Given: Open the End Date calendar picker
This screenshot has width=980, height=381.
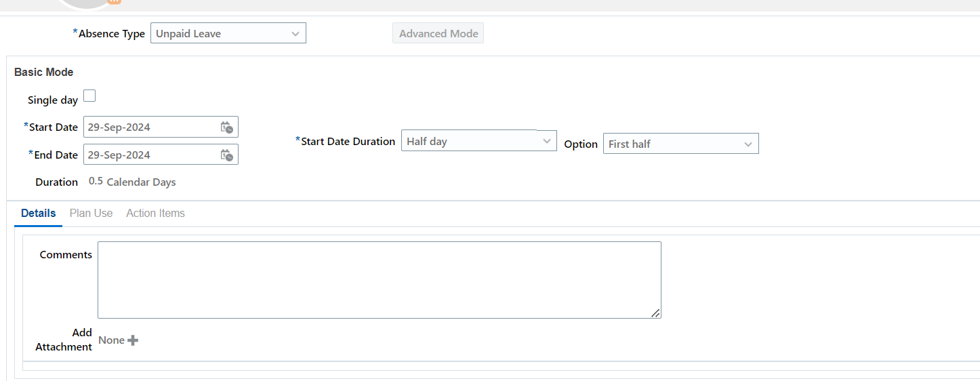Looking at the screenshot, I should 227,155.
